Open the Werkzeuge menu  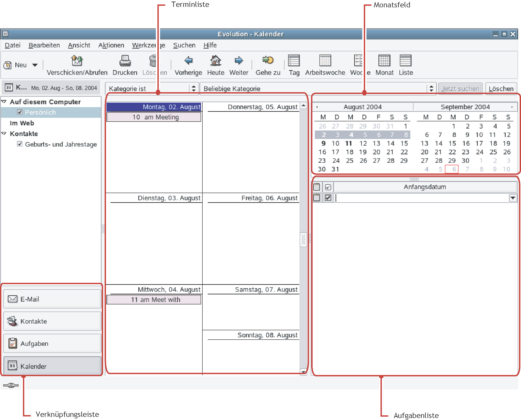(x=148, y=45)
